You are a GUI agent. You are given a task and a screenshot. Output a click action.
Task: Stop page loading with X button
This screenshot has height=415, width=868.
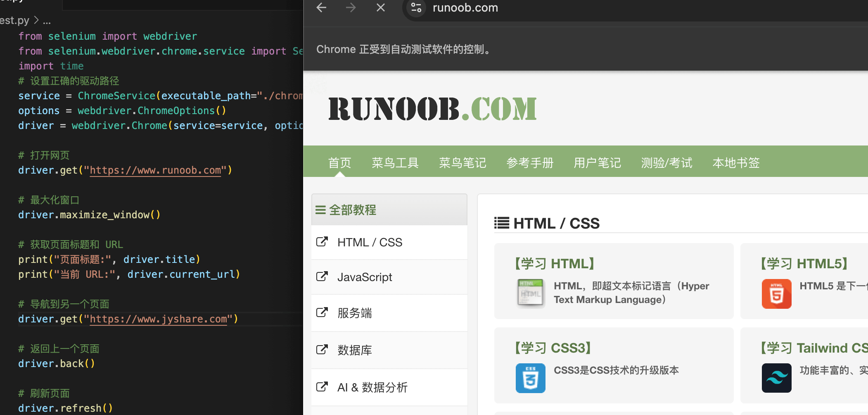pyautogui.click(x=381, y=7)
